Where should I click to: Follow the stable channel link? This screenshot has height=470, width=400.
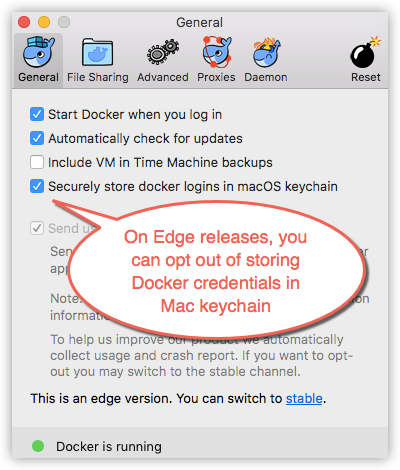coord(304,398)
